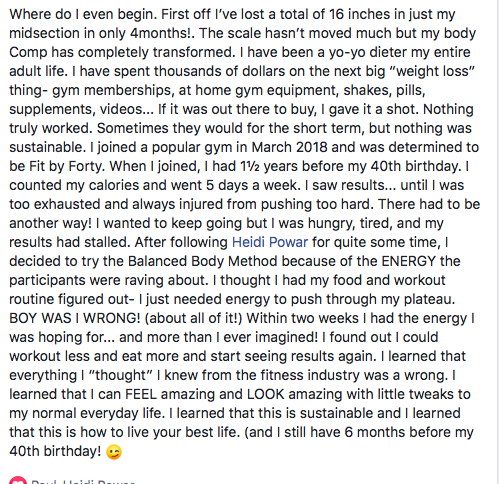
Task: Click the love heart reaction icon
Action: (x=18, y=481)
